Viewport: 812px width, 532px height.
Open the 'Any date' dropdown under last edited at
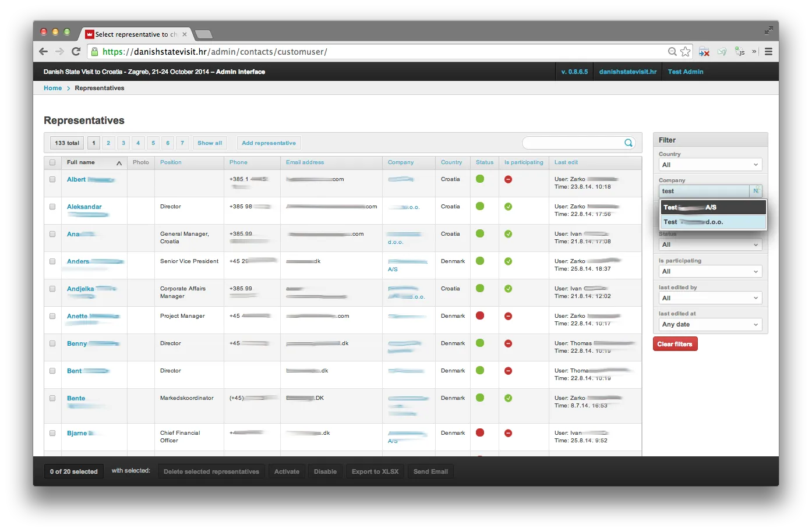[710, 324]
